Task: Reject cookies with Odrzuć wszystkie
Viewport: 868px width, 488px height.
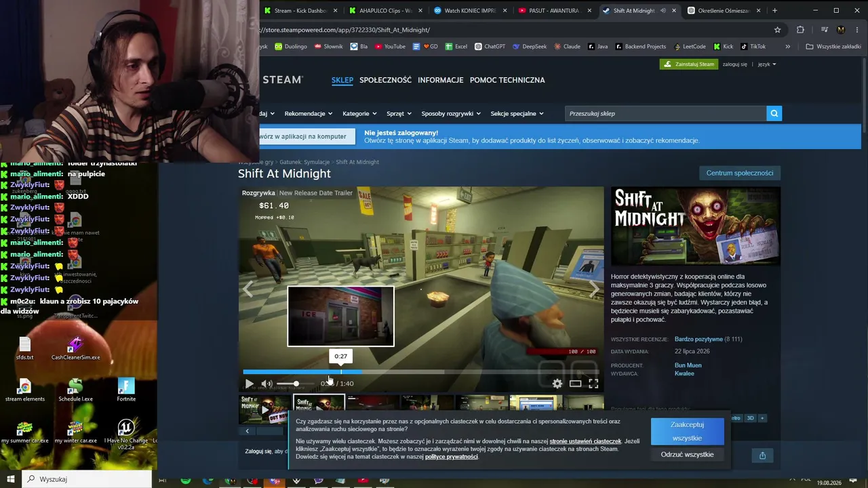Action: [687, 454]
